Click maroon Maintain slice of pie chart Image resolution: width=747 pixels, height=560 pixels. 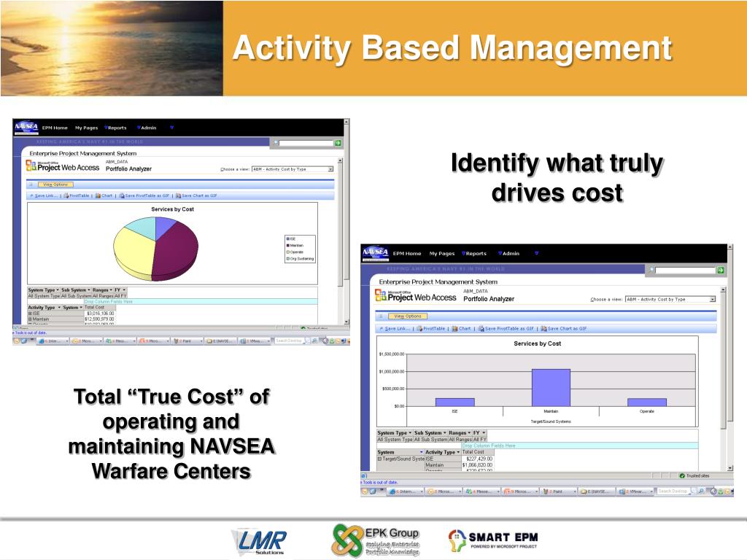pyautogui.click(x=174, y=251)
